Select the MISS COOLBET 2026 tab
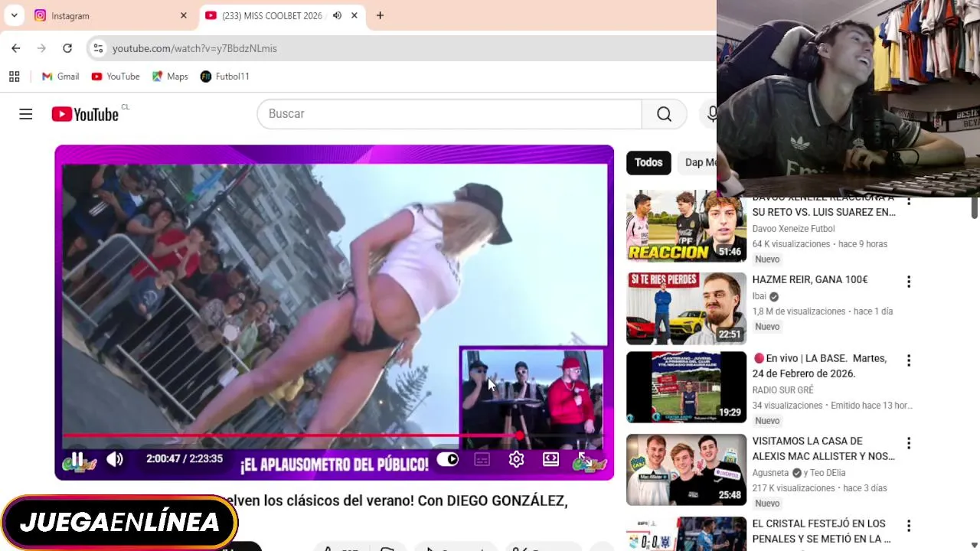 click(282, 15)
